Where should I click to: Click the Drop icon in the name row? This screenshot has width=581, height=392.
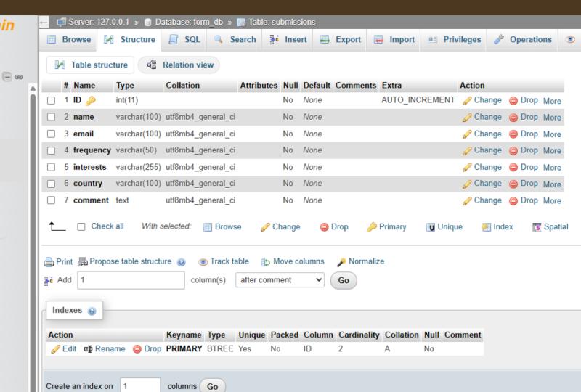pyautogui.click(x=513, y=118)
